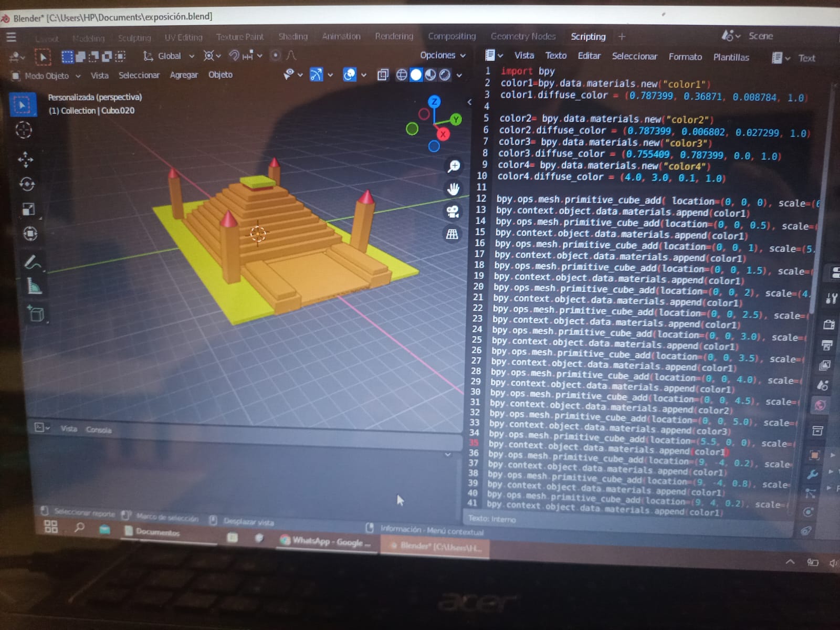Click the pan hand icon in viewport
Screen dimensions: 840x630
tap(453, 188)
